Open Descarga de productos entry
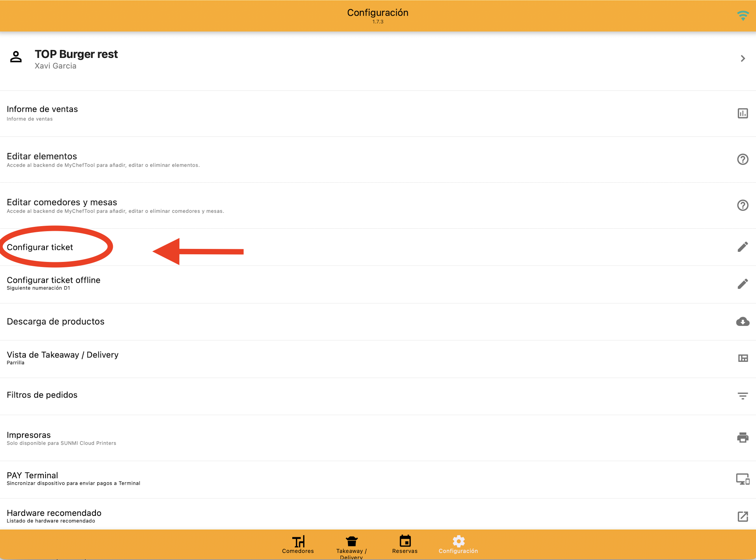756x560 pixels. click(x=56, y=321)
